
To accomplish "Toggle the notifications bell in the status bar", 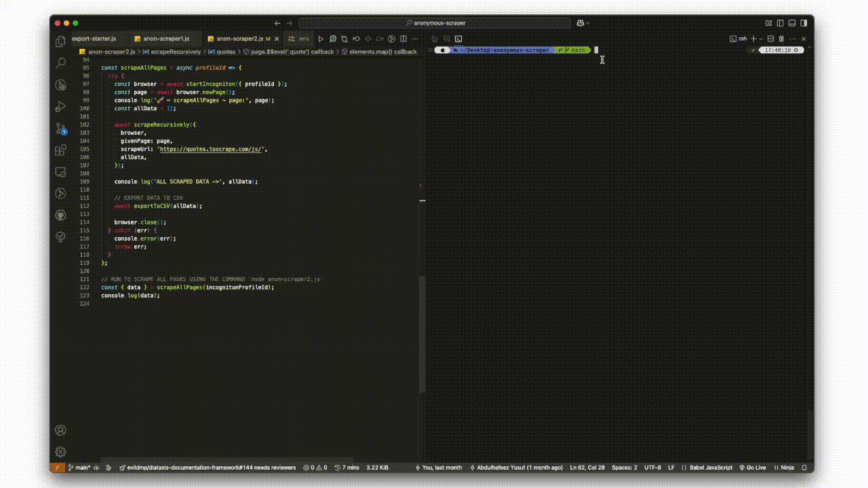I will (804, 467).
